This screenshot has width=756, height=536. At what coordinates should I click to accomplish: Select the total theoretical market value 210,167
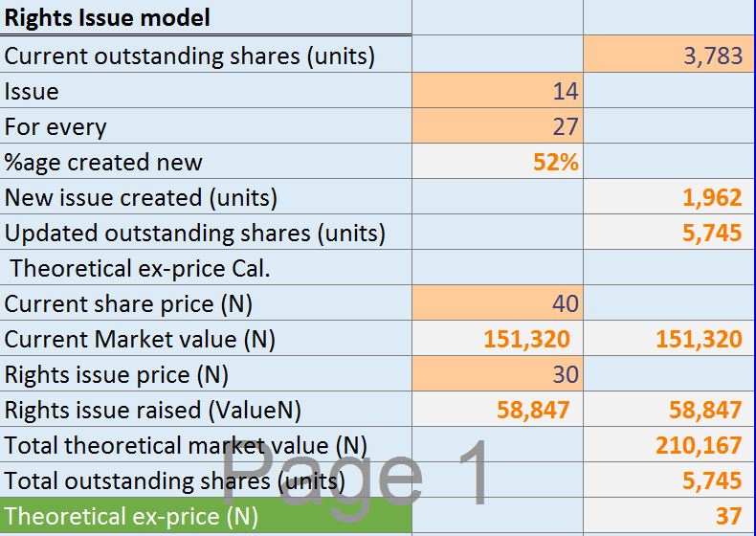click(669, 445)
